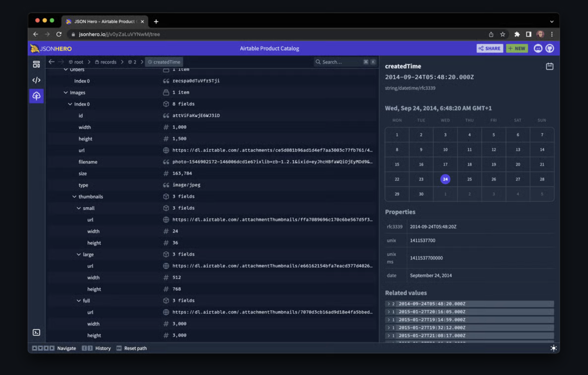Click the calendar icon beside createdTime
The height and width of the screenshot is (375, 588).
pyautogui.click(x=549, y=67)
